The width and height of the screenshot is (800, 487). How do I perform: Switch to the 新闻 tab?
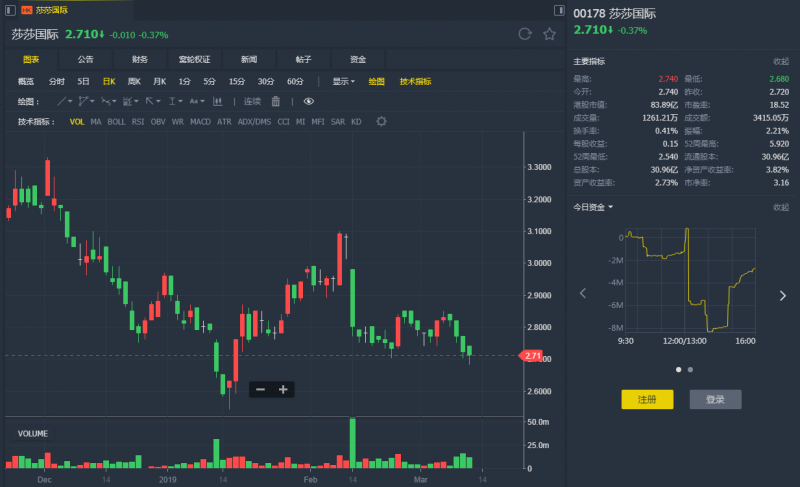point(249,60)
